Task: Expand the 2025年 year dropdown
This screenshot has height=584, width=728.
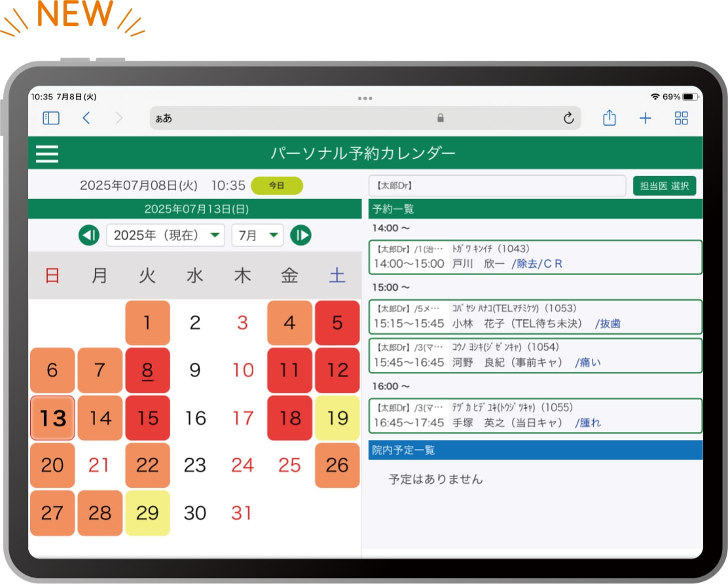Action: (x=165, y=235)
